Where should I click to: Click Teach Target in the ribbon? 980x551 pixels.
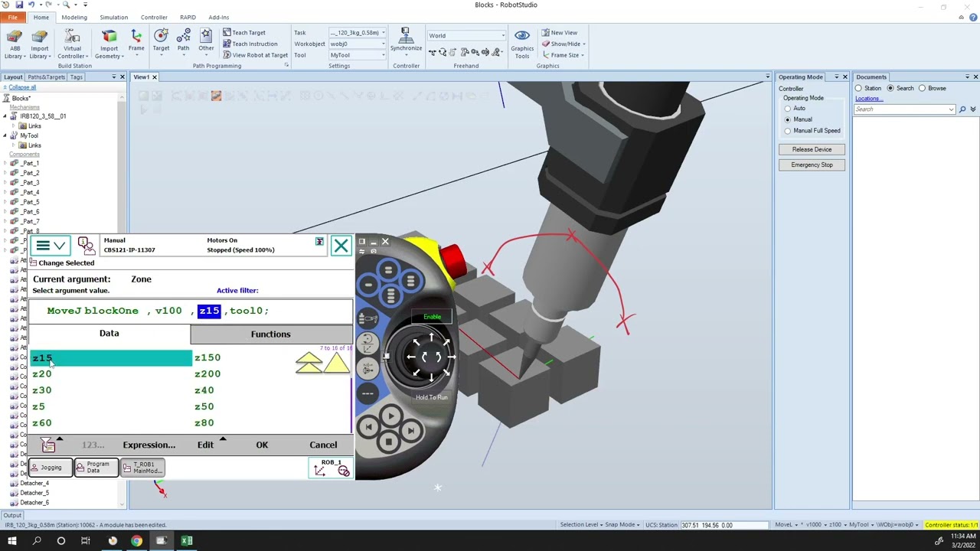click(x=244, y=33)
